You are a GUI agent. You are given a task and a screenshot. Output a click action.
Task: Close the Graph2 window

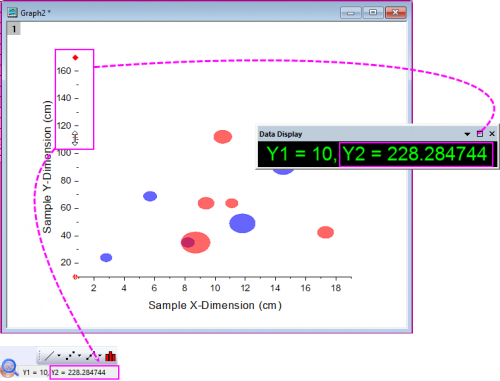tap(395, 12)
